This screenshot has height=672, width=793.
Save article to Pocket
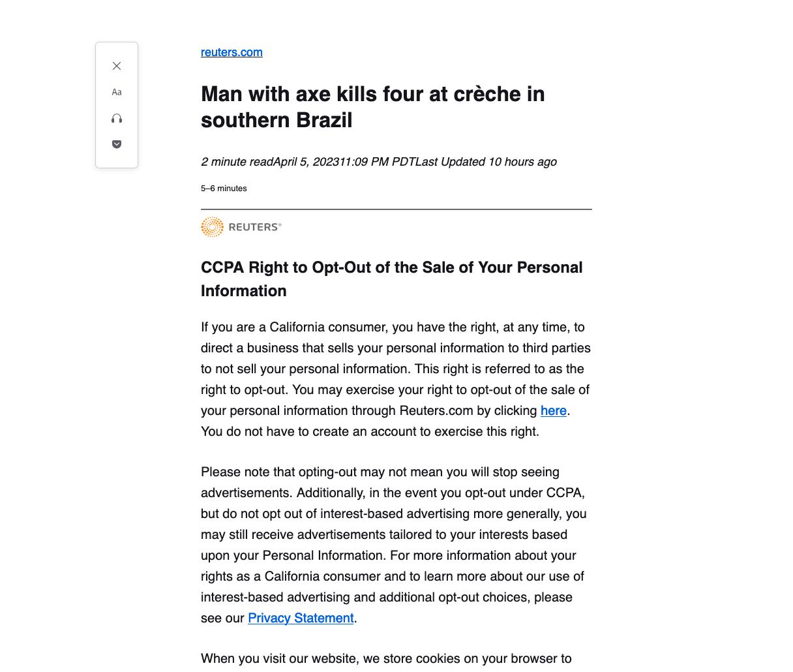click(x=117, y=144)
